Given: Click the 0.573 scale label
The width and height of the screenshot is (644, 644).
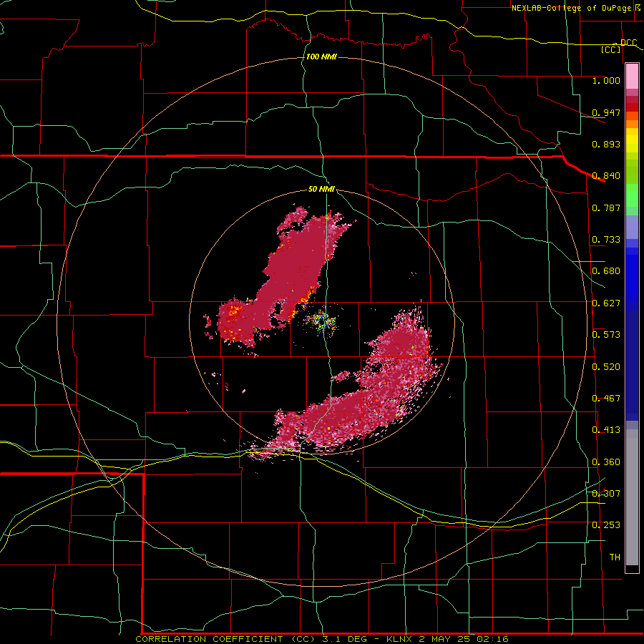Looking at the screenshot, I should point(606,335).
